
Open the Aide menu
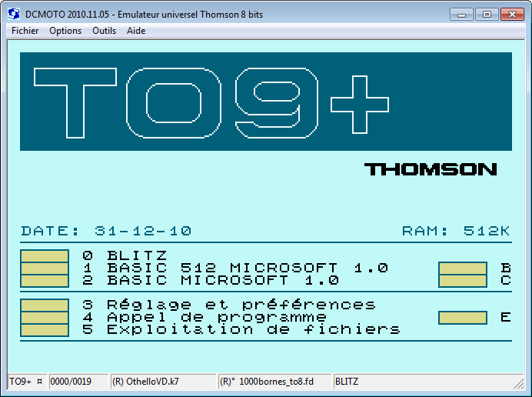[136, 31]
